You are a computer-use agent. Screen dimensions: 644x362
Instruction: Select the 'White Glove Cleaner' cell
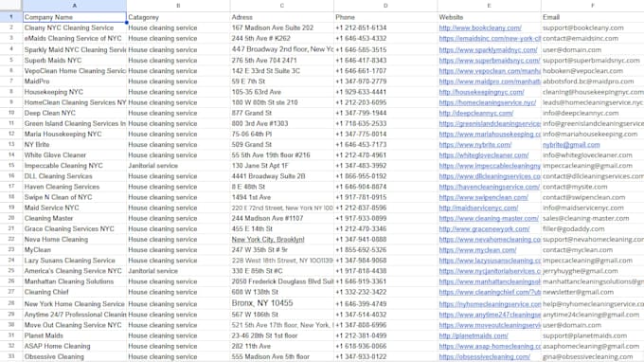coord(74,155)
